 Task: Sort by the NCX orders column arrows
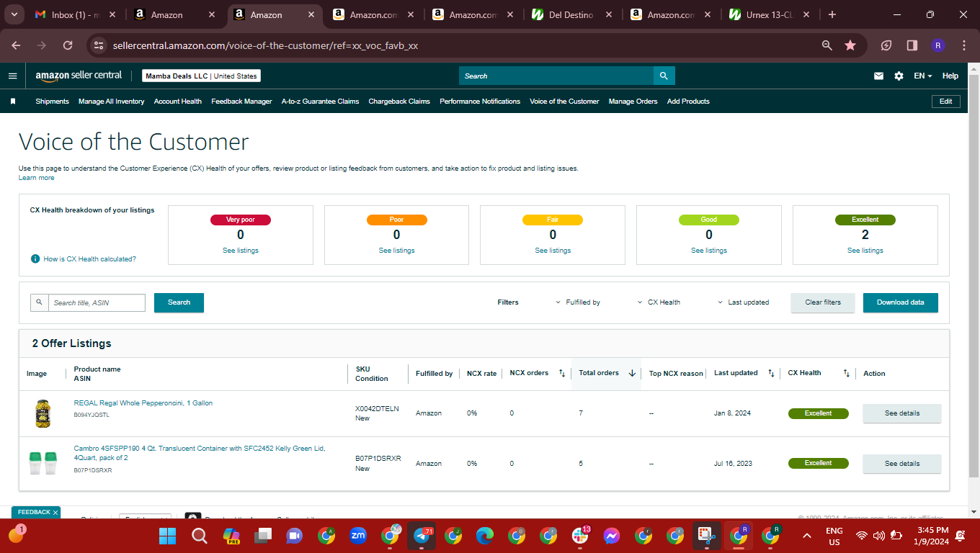tap(562, 373)
